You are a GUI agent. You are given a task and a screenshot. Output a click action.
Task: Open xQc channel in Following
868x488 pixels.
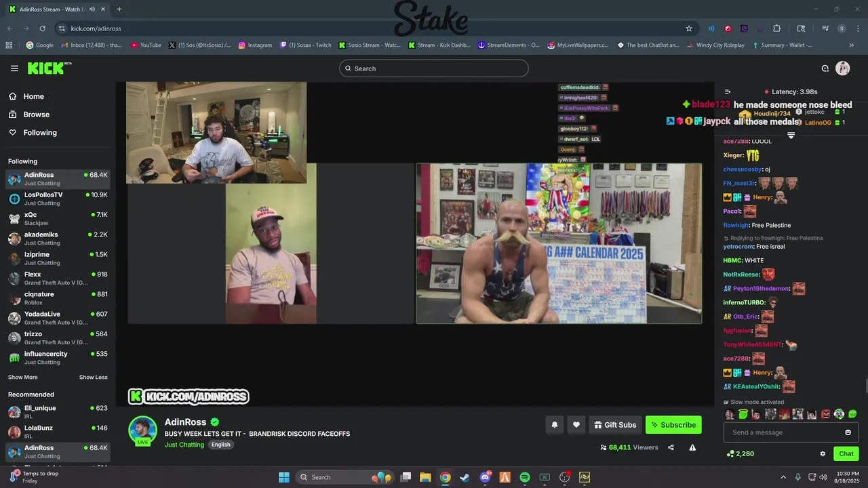coord(58,218)
